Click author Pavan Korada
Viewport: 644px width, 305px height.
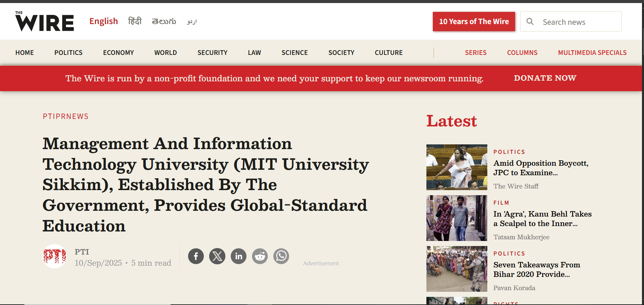(x=514, y=288)
